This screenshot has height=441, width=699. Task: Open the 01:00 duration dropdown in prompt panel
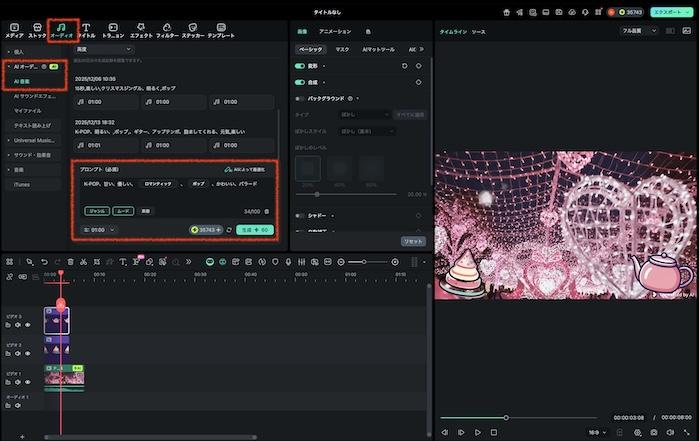click(x=99, y=230)
